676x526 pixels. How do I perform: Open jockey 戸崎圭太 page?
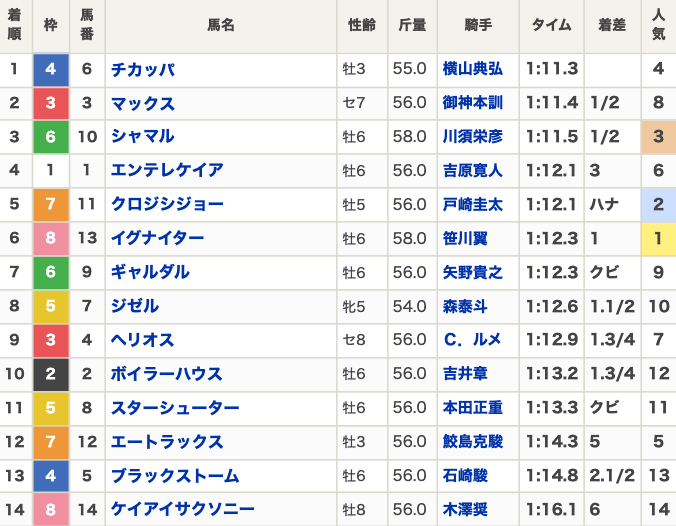tap(473, 205)
